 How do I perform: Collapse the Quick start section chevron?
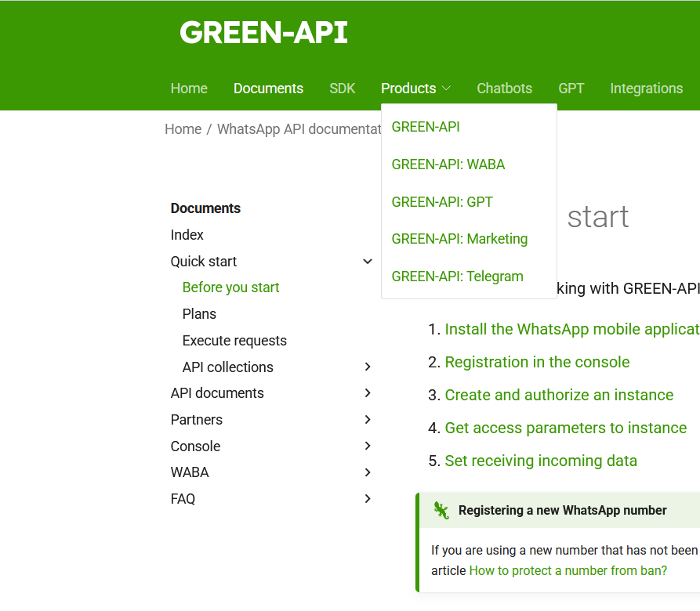coord(368,262)
